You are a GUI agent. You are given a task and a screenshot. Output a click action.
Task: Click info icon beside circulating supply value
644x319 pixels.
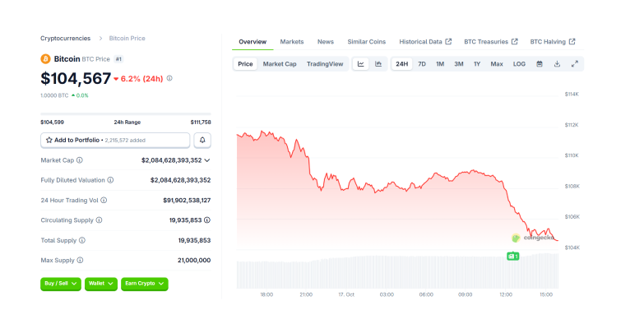[x=207, y=220]
